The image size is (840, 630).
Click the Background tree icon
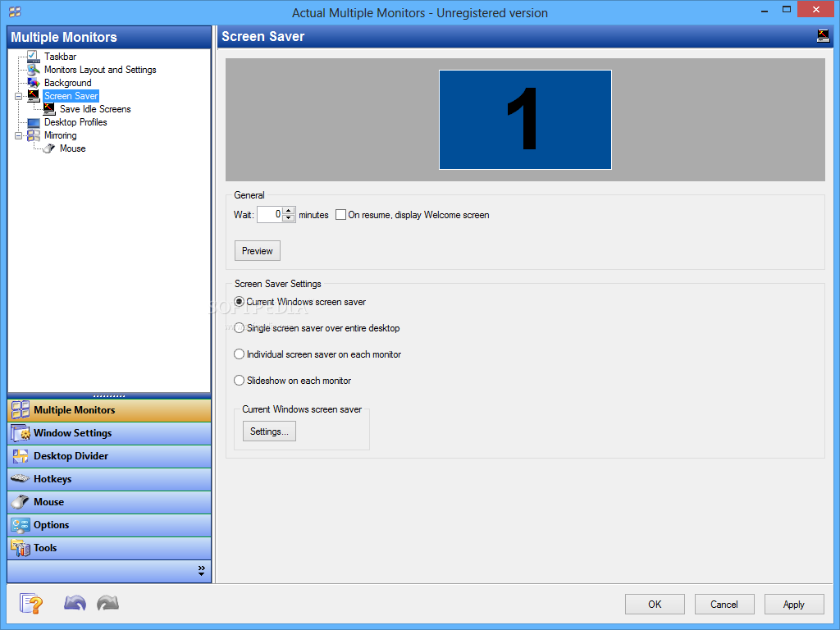[33, 83]
